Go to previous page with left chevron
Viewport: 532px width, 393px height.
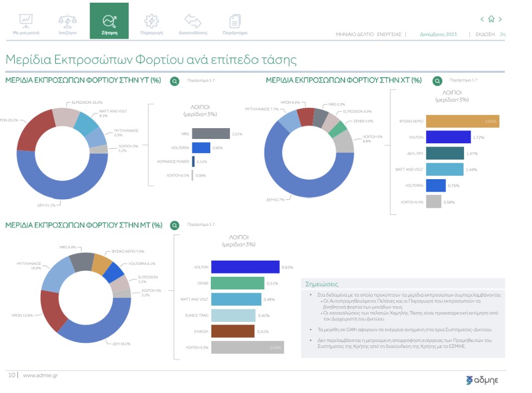tap(482, 20)
